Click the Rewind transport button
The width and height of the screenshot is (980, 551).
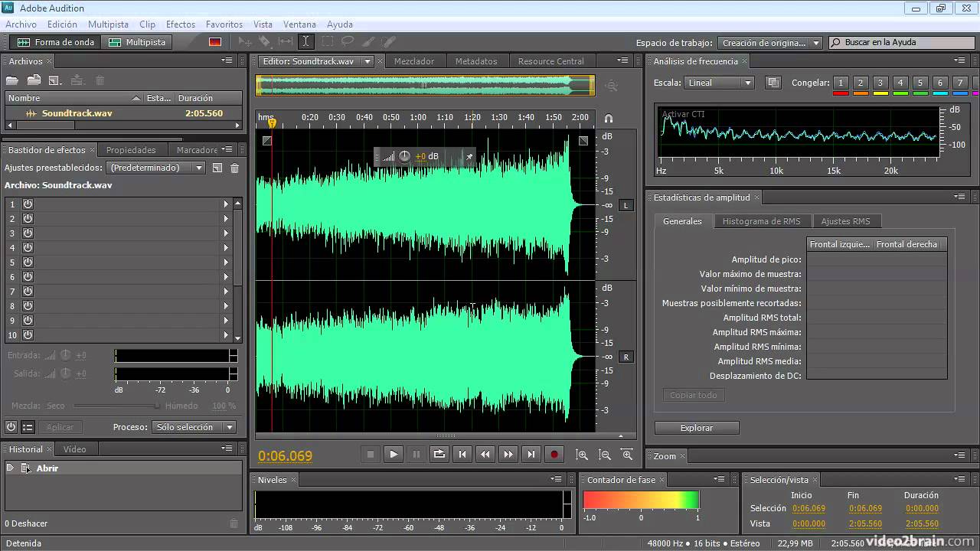point(485,454)
